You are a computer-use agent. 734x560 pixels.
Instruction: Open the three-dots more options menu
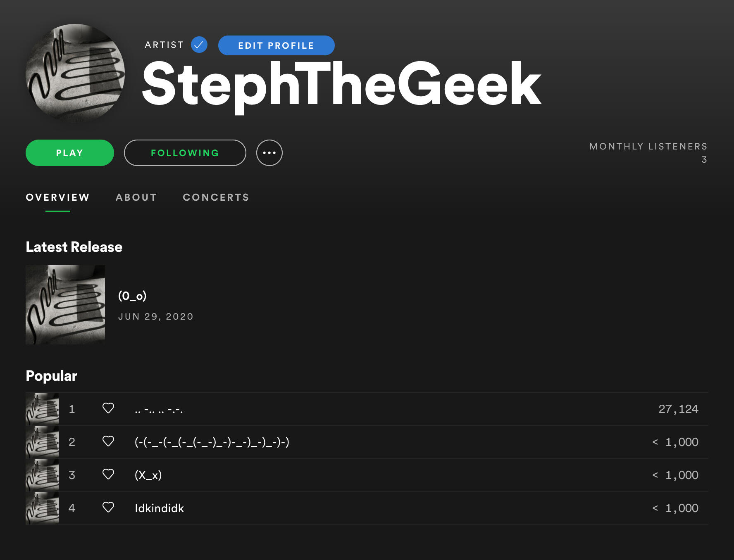pyautogui.click(x=269, y=153)
